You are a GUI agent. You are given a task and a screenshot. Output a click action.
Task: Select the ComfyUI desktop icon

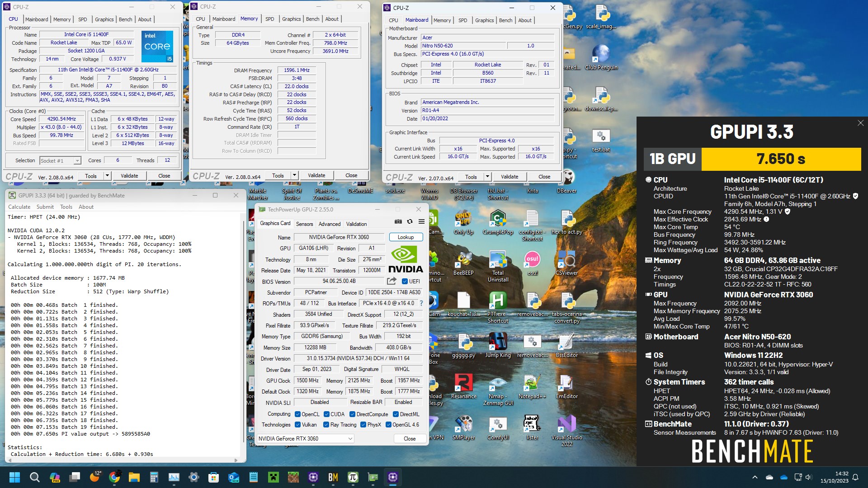(498, 428)
